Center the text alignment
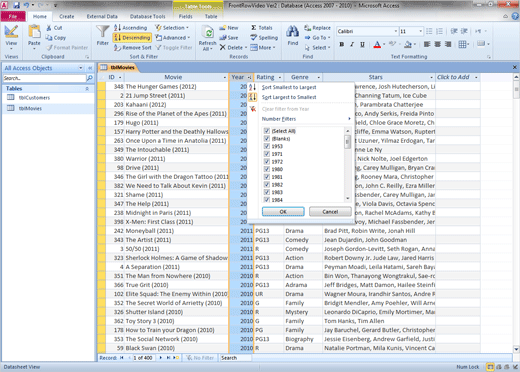This screenshot has width=520, height=372. point(437,44)
